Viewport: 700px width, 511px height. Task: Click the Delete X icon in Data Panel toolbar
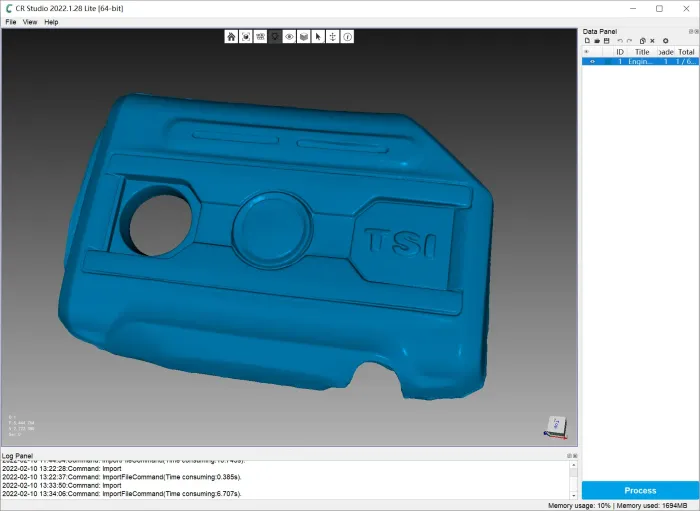(652, 41)
